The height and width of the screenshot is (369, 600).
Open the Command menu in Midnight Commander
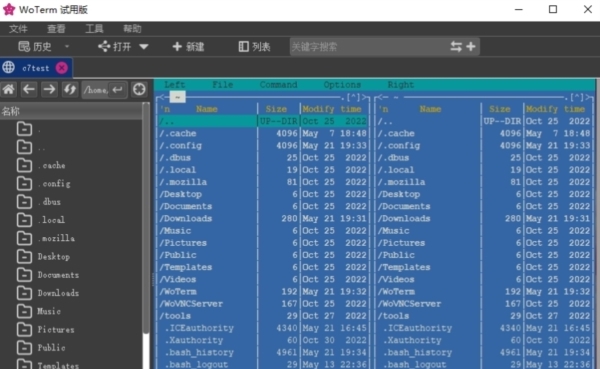coord(279,85)
